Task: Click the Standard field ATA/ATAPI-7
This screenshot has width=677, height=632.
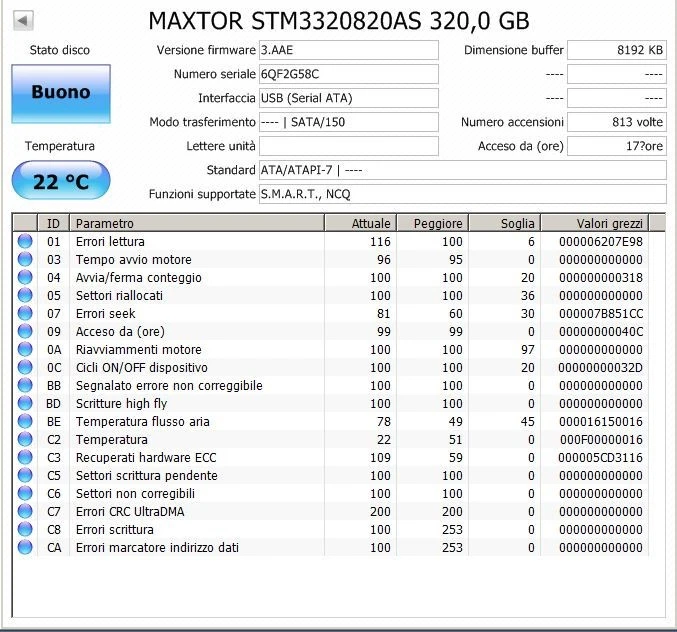Action: [x=463, y=170]
